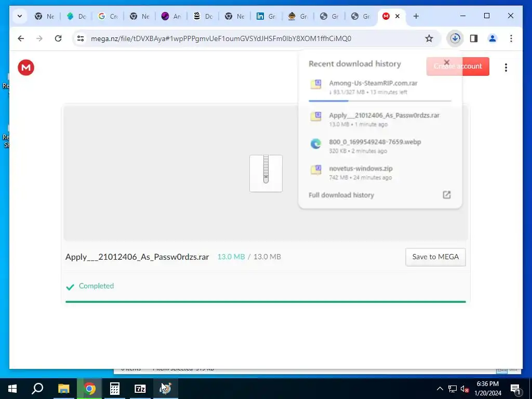Open Chrome three-dot menu
The image size is (532, 399).
pos(511,38)
